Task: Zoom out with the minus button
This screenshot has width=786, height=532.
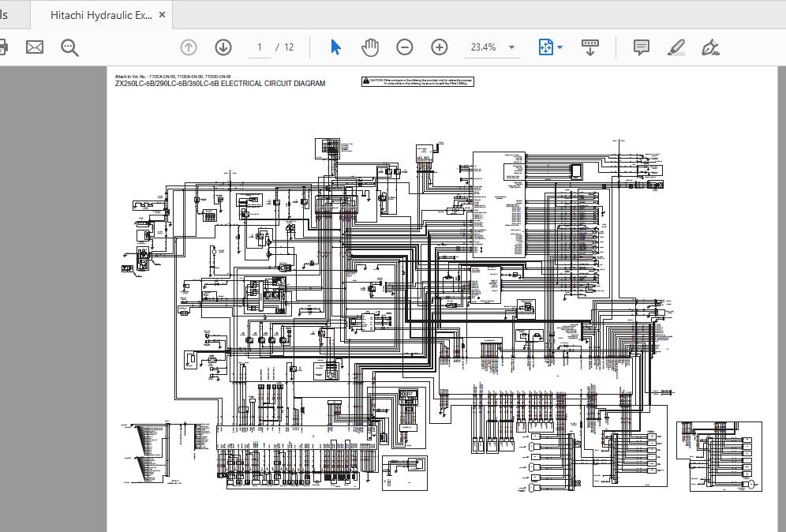Action: (x=405, y=47)
